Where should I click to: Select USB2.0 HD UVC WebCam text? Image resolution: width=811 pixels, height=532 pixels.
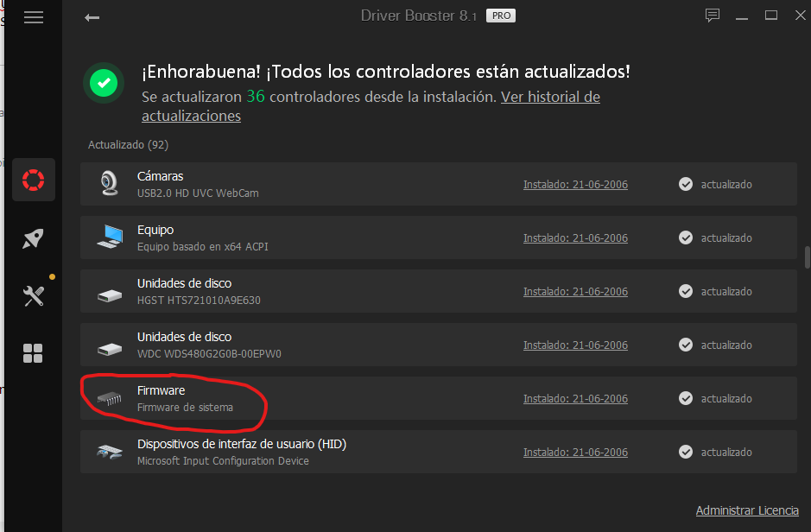click(198, 193)
